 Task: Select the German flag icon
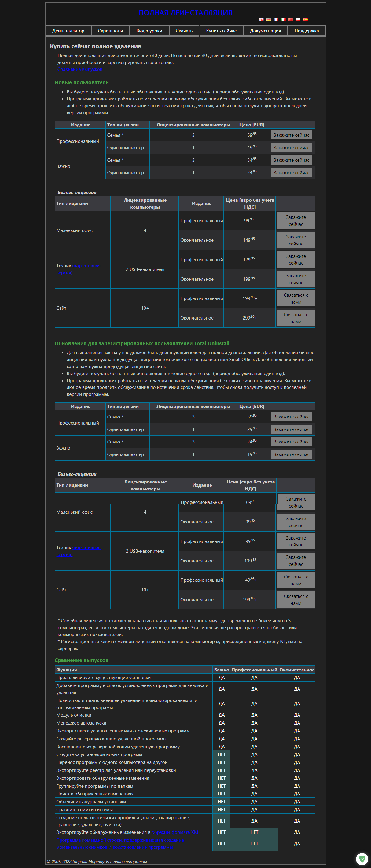(268, 20)
